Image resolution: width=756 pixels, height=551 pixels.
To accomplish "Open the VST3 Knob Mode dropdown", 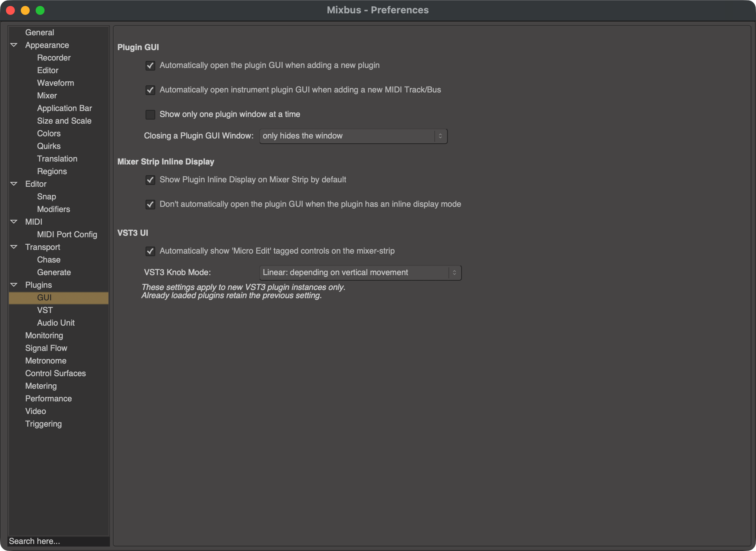I will [360, 273].
